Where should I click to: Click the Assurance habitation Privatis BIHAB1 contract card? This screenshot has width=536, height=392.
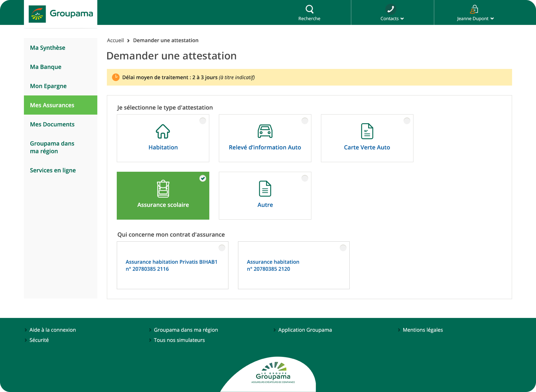(172, 265)
